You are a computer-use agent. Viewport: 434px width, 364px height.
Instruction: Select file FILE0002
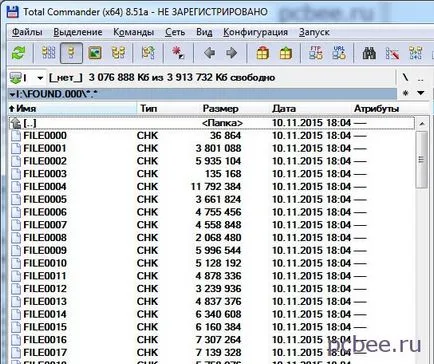point(212,161)
